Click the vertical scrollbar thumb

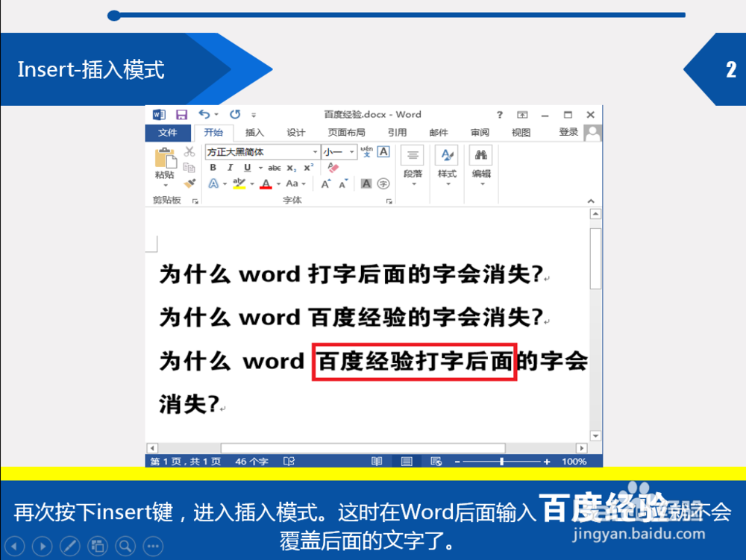tap(595, 259)
